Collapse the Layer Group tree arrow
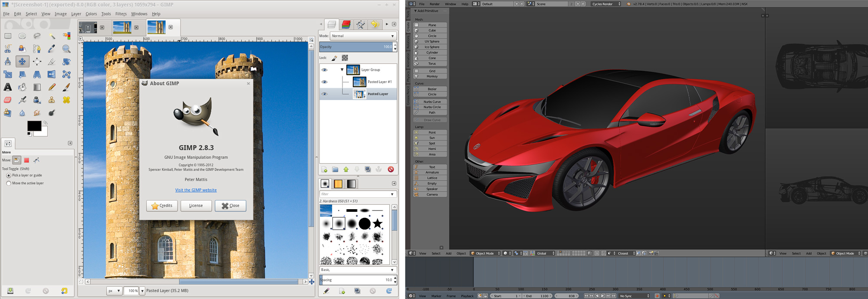 [x=342, y=70]
